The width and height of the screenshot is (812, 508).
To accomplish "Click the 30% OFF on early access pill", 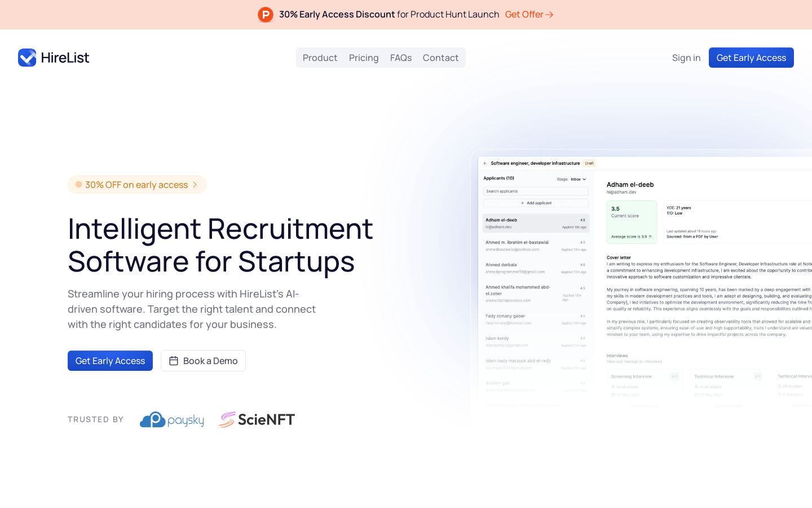I will [137, 185].
